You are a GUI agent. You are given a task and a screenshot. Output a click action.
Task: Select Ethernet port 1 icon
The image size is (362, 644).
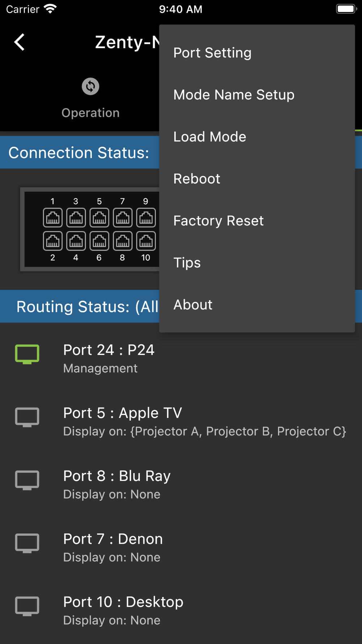(53, 218)
